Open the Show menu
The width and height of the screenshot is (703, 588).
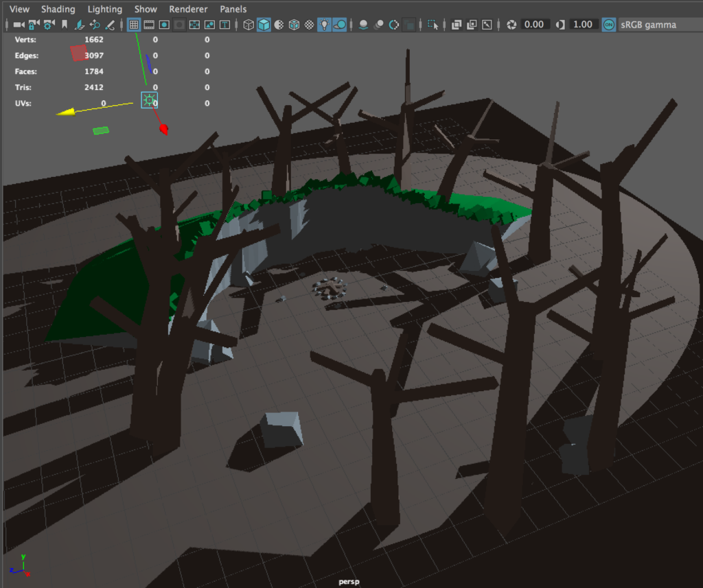(146, 9)
